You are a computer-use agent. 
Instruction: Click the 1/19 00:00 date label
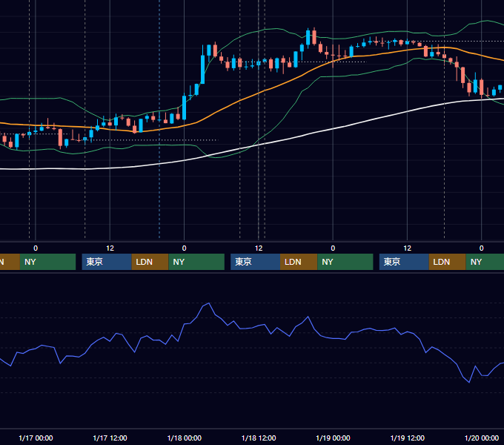333,438
